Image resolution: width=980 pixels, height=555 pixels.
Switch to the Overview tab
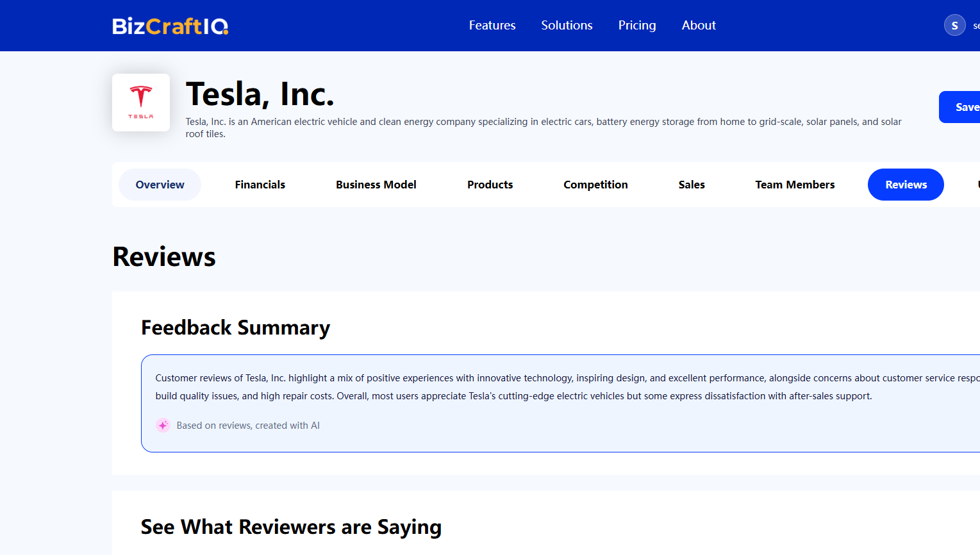point(160,185)
